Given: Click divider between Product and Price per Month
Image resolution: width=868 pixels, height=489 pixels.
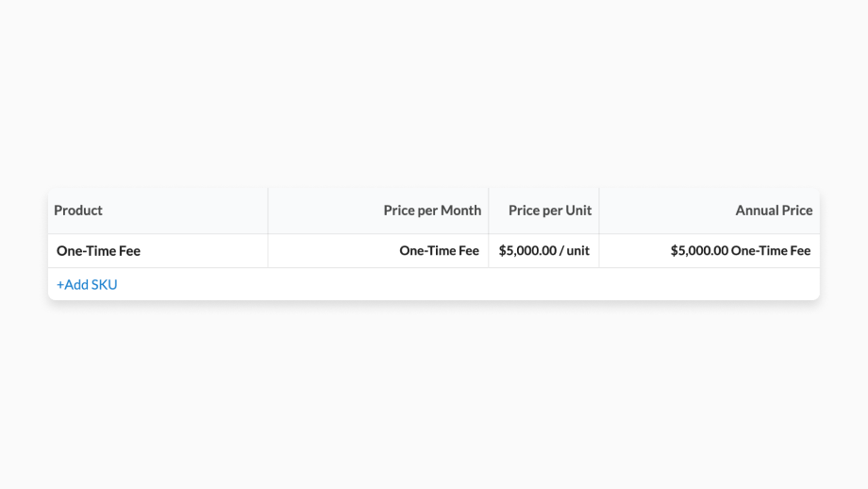Looking at the screenshot, I should coord(268,211).
